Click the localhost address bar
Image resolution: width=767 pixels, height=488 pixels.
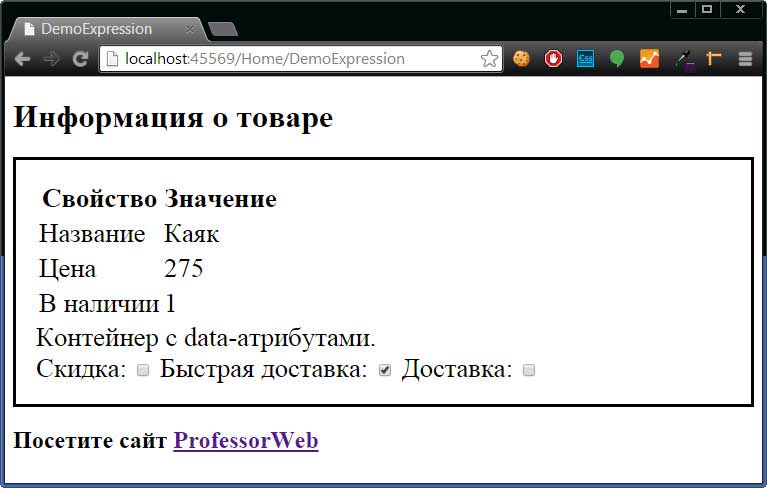point(300,59)
